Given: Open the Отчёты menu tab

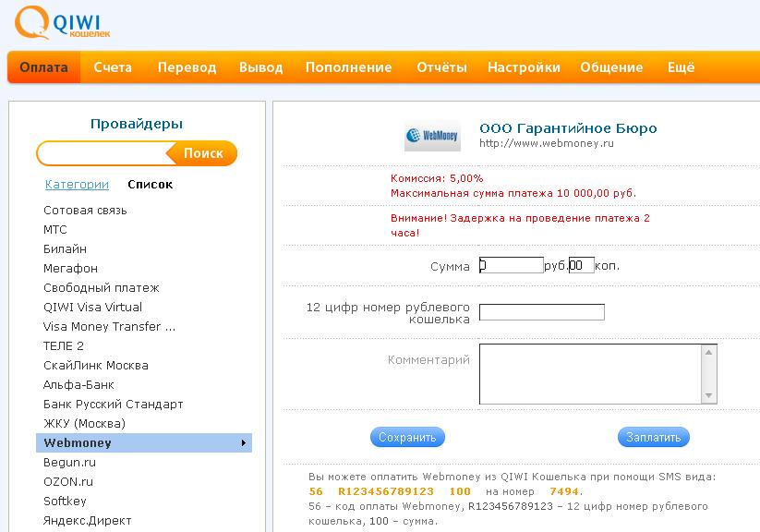Looking at the screenshot, I should [x=441, y=66].
